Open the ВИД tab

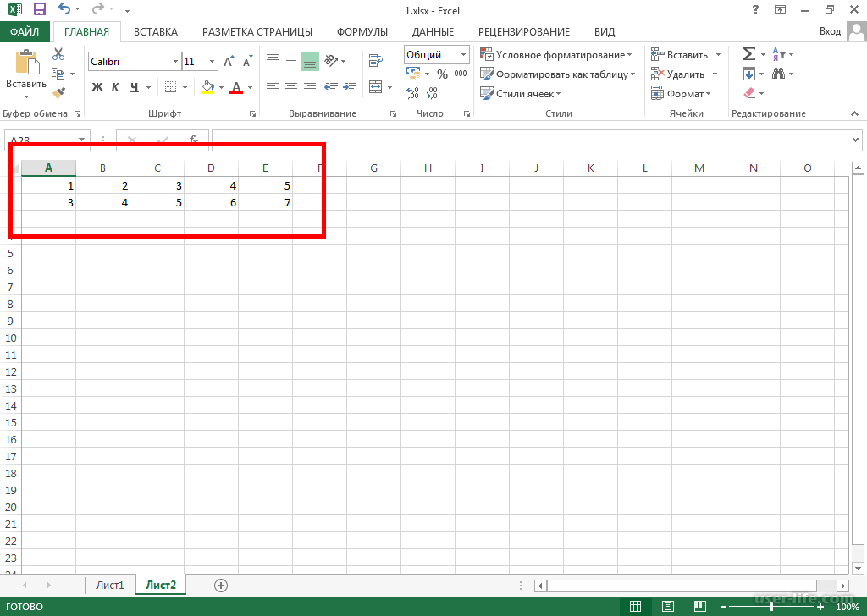pos(605,31)
